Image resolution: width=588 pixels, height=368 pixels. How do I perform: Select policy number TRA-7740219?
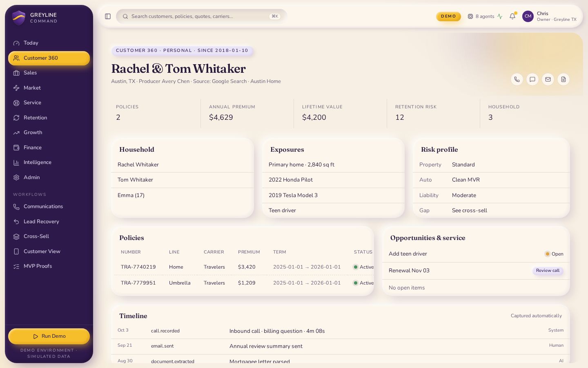tap(138, 267)
